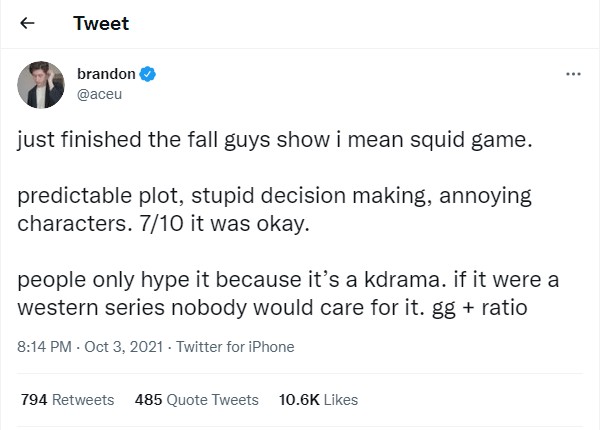Click the word "kdrama" in the tweet
This screenshot has height=430, width=604.
click(469, 280)
